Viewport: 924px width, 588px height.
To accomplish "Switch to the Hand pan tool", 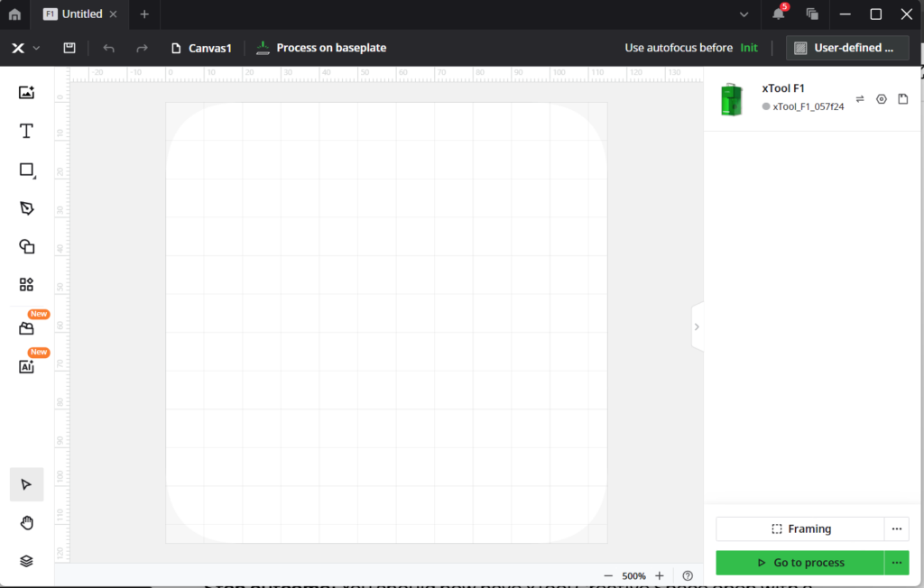I will 26,523.
